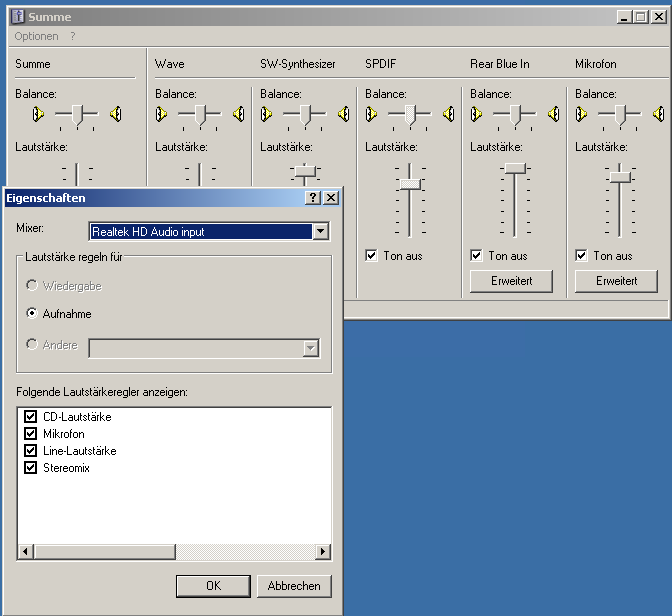Click the Summe window title bar icon
The height and width of the screenshot is (616, 672).
pos(17,17)
